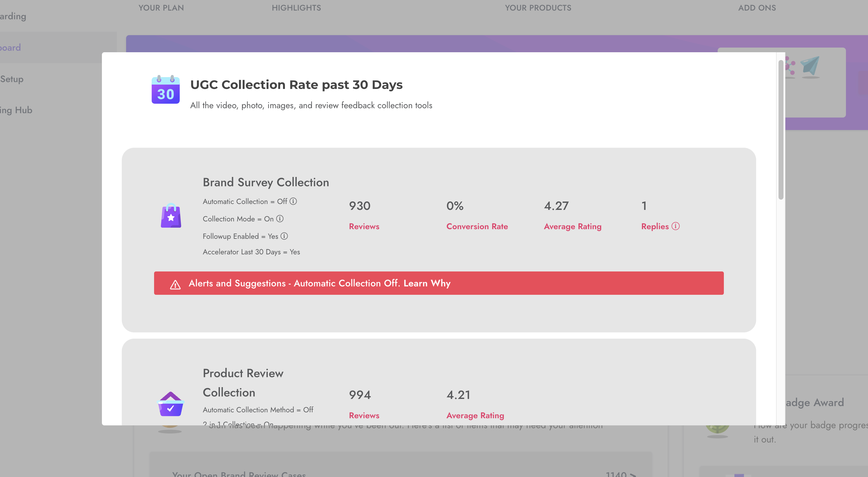Select the onboarding sidebar item at top
The image size is (868, 477).
point(13,16)
